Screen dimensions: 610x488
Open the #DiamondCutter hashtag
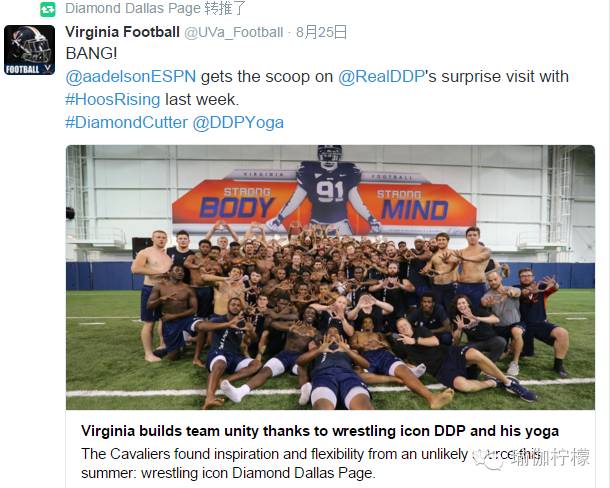coord(126,122)
